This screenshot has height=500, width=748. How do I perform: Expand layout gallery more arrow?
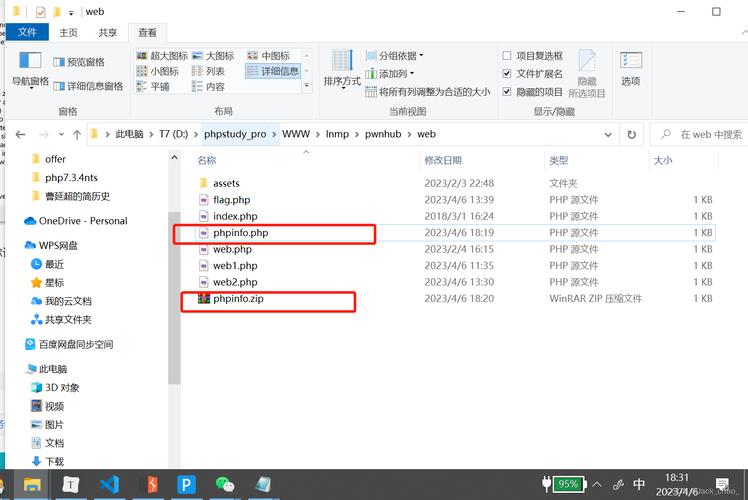pyautogui.click(x=307, y=86)
